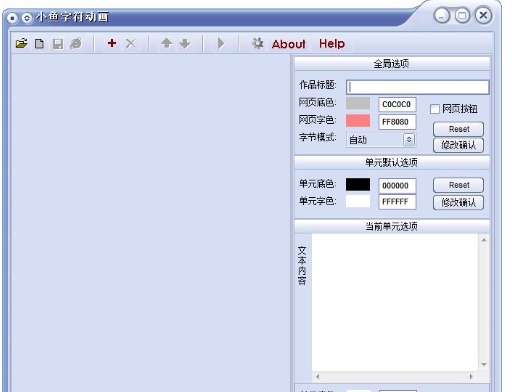Edit the FFFFFF hex value field
The width and height of the screenshot is (512, 392).
click(397, 202)
